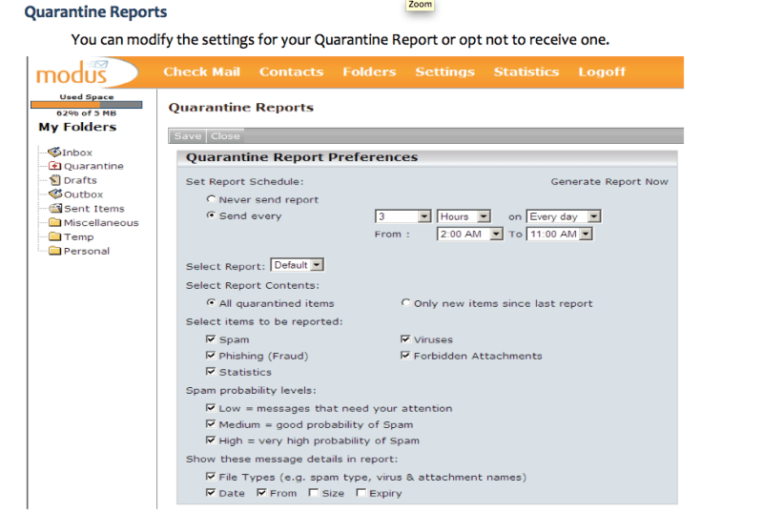Viewport: 763px width, 532px height.
Task: Click the My Folders heading
Action: coord(77,127)
